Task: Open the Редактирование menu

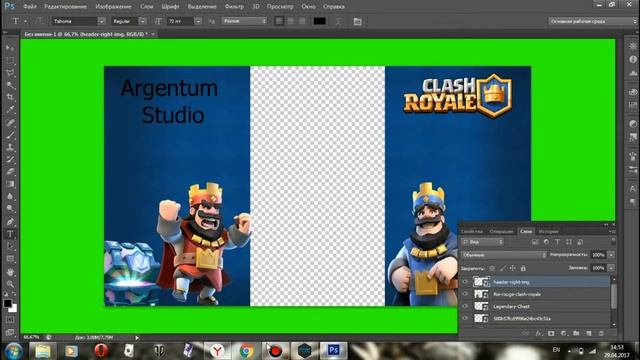Action: tap(65, 7)
